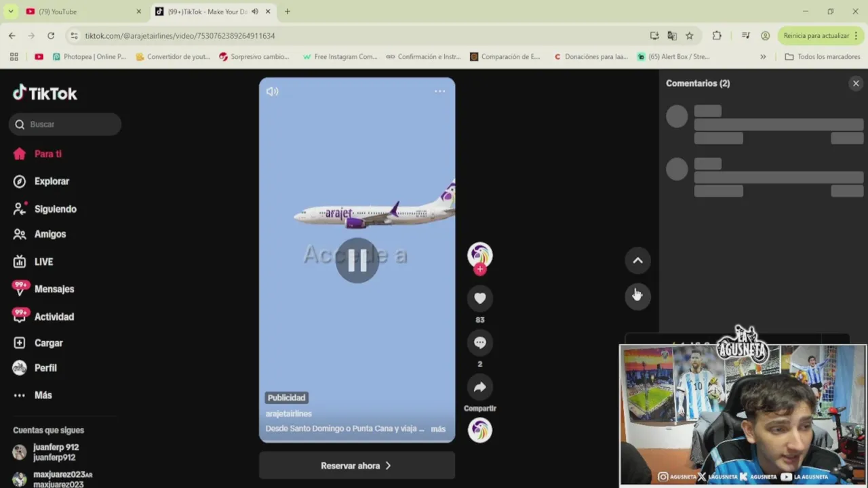Pause the video playback
868x488 pixels.
coord(357,260)
